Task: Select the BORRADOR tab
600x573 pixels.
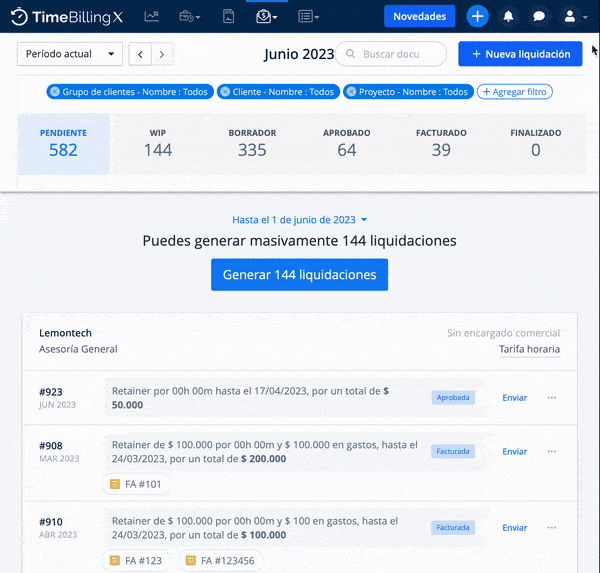Action: (x=252, y=144)
